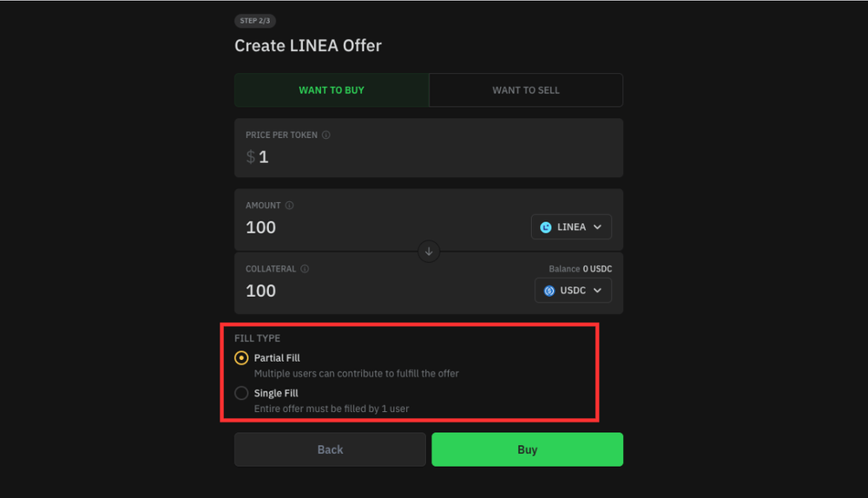Click the LINEA token logo icon
The height and width of the screenshot is (498, 868).
click(x=546, y=227)
